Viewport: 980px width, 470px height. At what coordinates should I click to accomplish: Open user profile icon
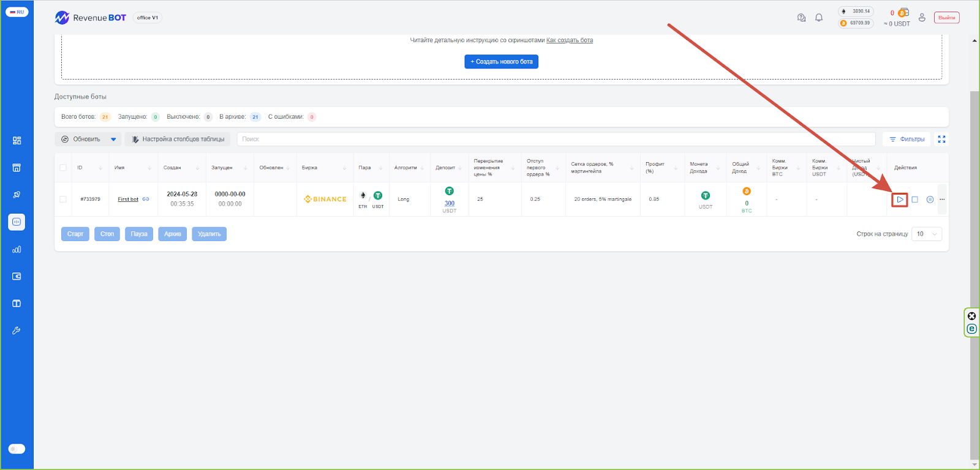pos(922,18)
